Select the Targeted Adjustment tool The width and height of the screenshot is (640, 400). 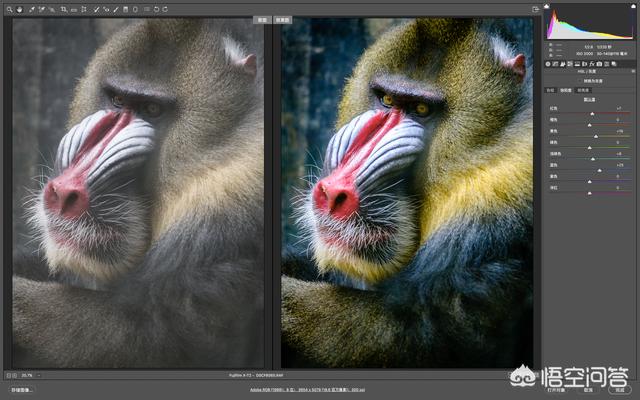pos(52,9)
